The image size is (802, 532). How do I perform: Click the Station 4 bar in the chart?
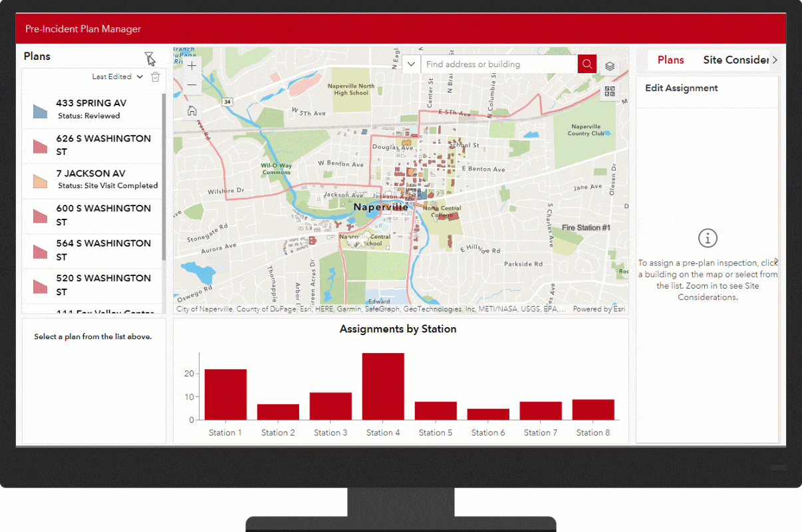383,386
